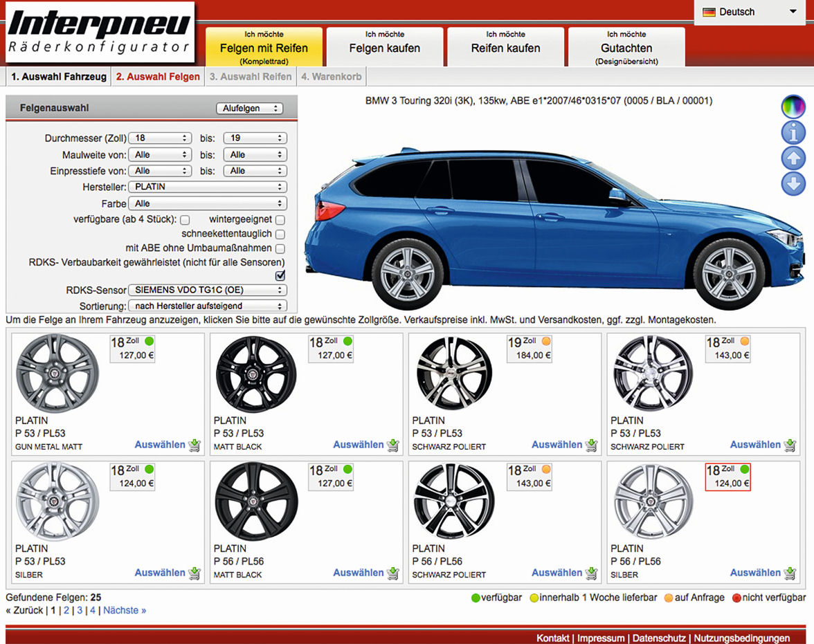Open the vehicle color picker icon
Viewport: 814px width, 644px height.
pos(793,107)
